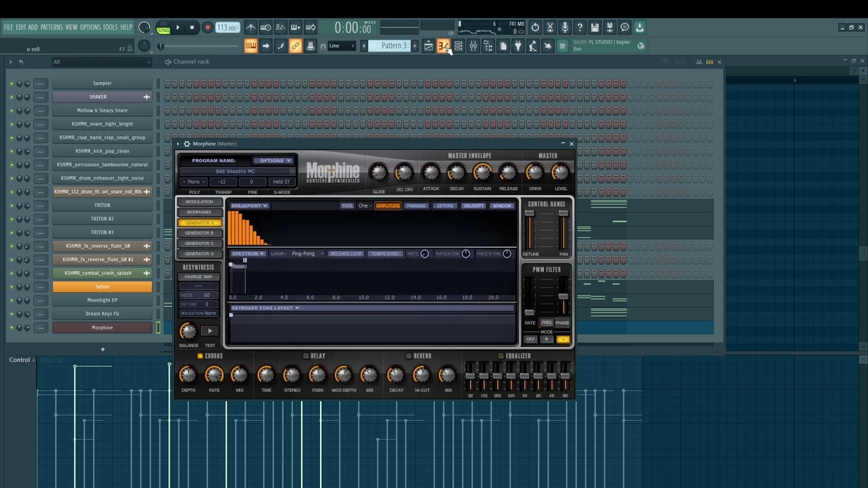Save project with the floppy disk icon
The image size is (868, 488).
point(595,28)
